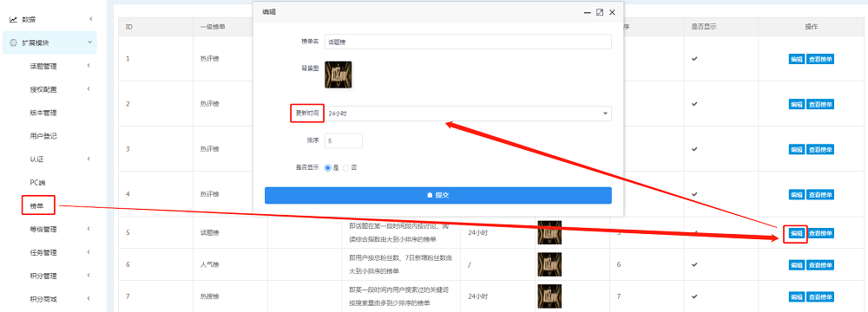Click the globe icon beside 扩展模块

[13, 42]
